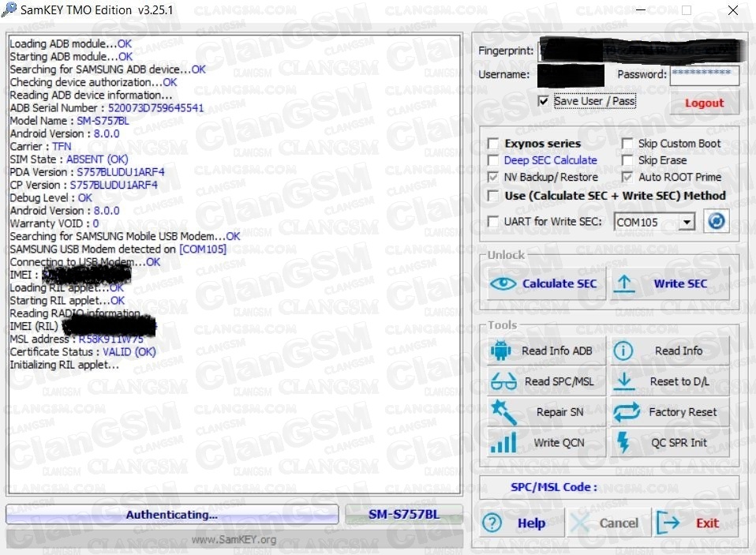Click the 'Model Name : SM-S757BL' log line
Screen dimensions: 756x555
[69, 121]
